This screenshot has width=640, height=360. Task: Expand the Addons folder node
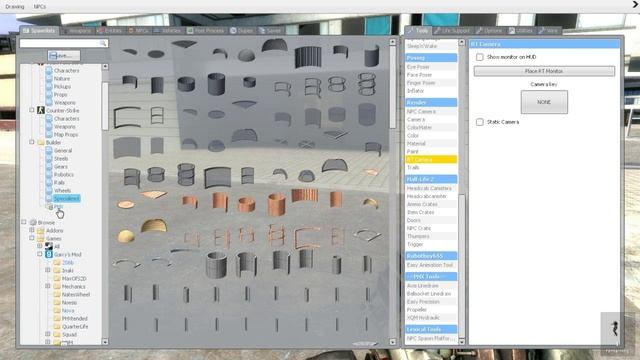pos(32,230)
